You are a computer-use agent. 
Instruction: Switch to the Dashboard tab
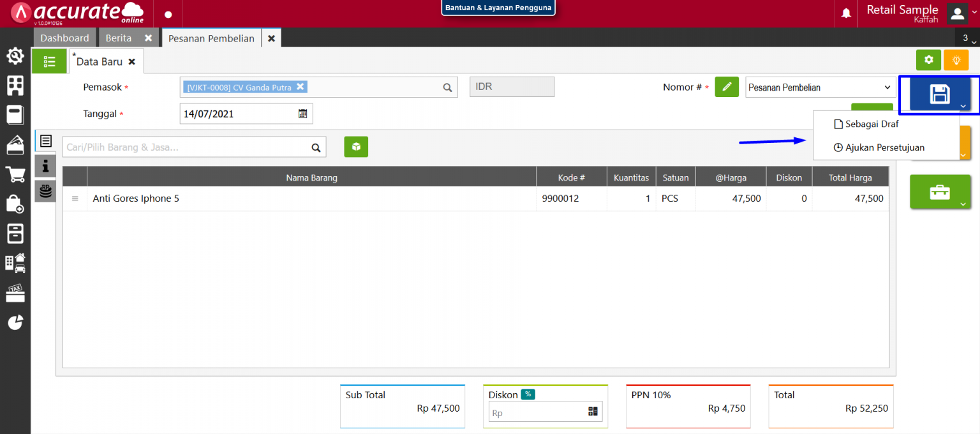coord(64,38)
